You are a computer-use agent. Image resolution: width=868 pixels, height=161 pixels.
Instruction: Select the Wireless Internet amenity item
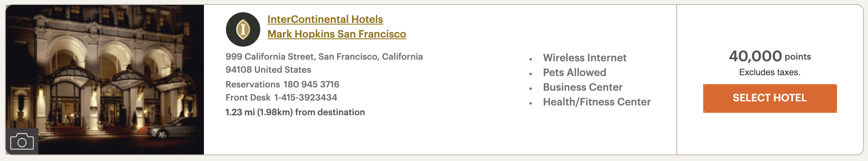[585, 58]
